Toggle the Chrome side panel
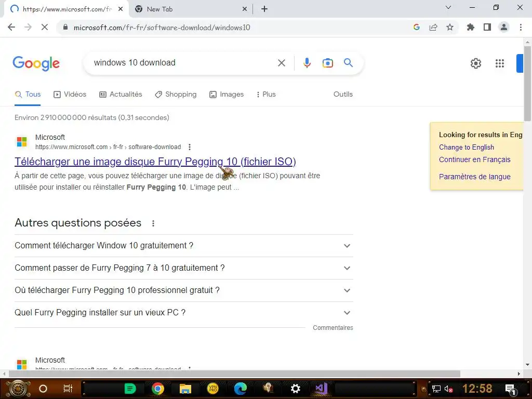This screenshot has width=532, height=399. point(487,27)
